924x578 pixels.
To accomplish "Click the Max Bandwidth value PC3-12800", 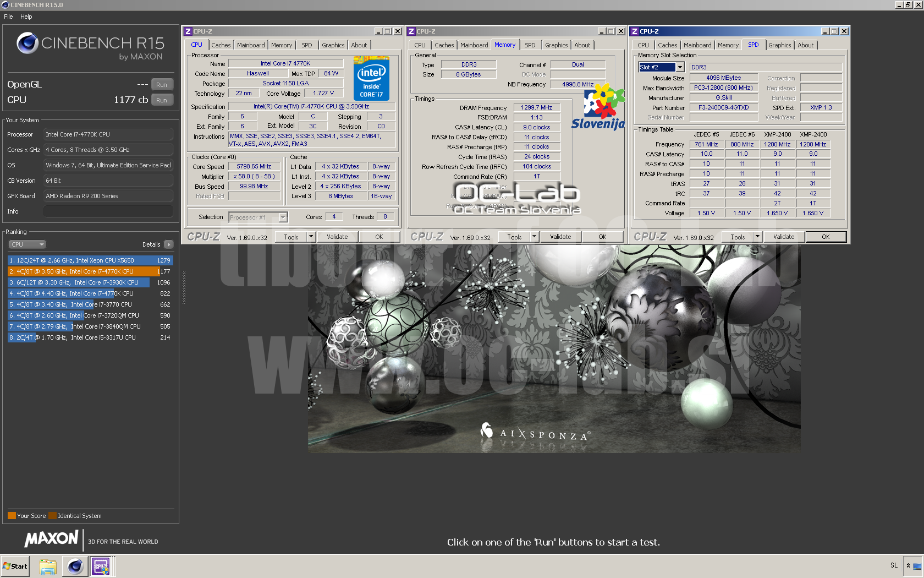I will (724, 88).
